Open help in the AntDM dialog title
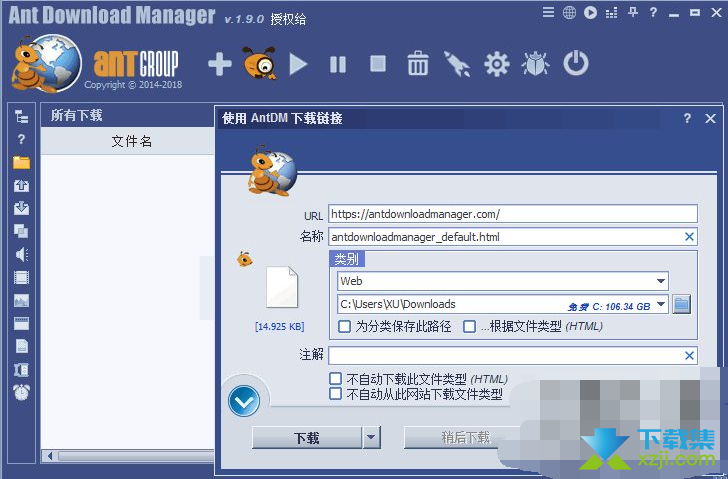The image size is (728, 479). pos(687,118)
